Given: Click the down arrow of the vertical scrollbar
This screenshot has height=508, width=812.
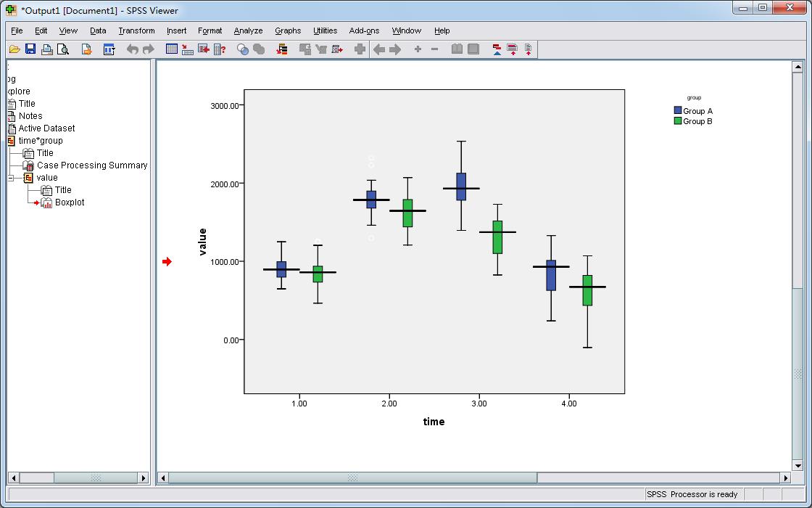Looking at the screenshot, I should click(798, 465).
